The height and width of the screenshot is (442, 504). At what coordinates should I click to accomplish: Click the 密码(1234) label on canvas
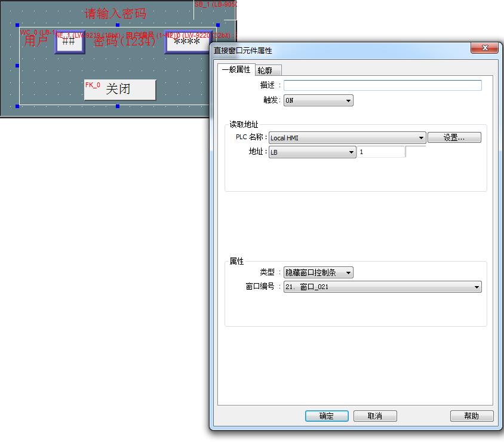(124, 42)
